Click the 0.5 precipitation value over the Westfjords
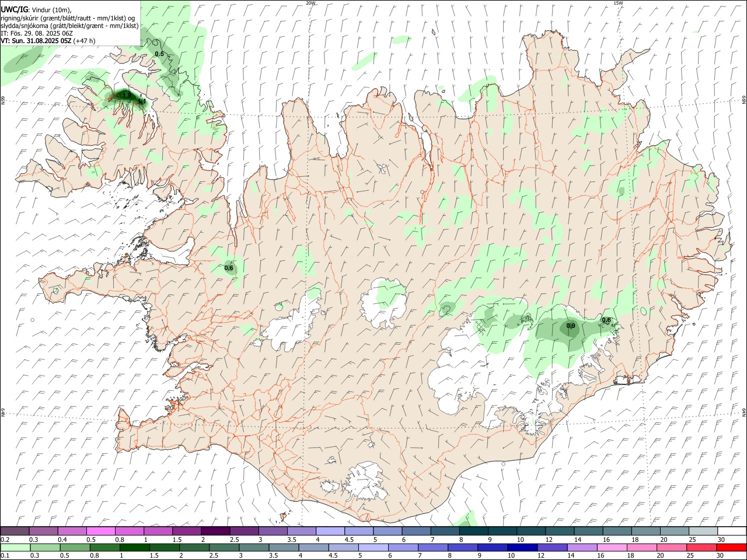This screenshot has width=747, height=560. [x=159, y=54]
